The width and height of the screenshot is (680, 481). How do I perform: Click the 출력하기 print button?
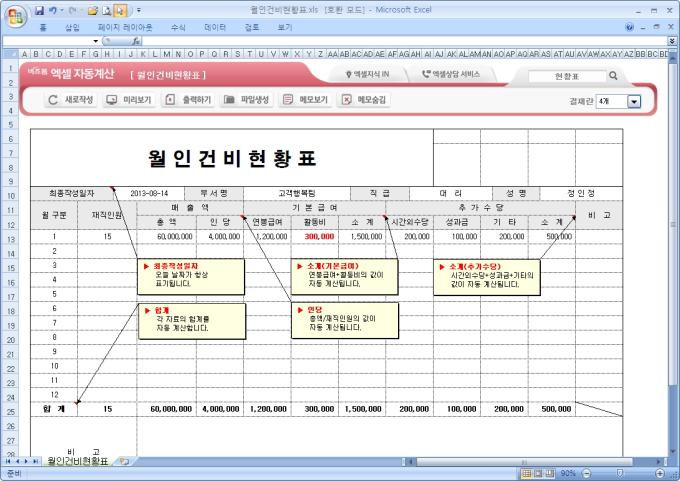189,100
